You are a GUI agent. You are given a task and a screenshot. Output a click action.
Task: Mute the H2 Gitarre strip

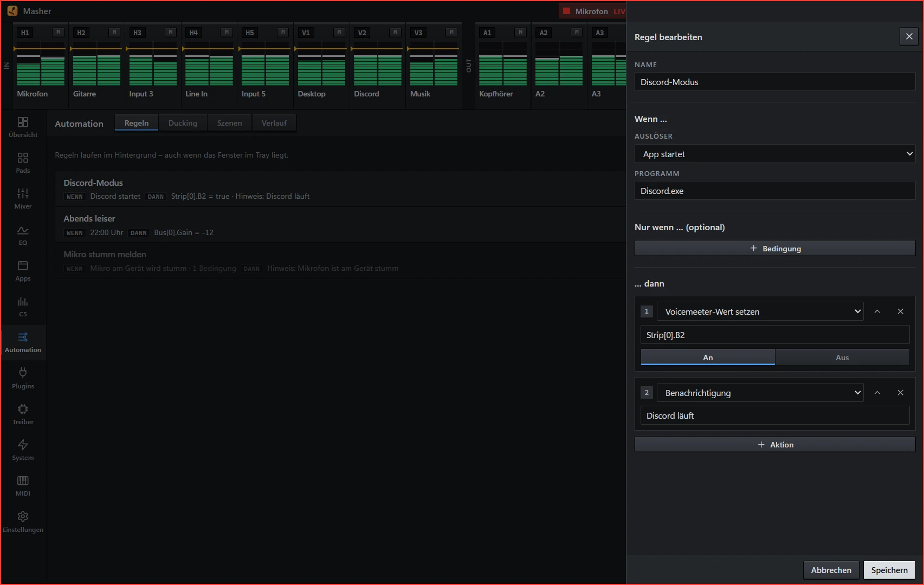[114, 32]
